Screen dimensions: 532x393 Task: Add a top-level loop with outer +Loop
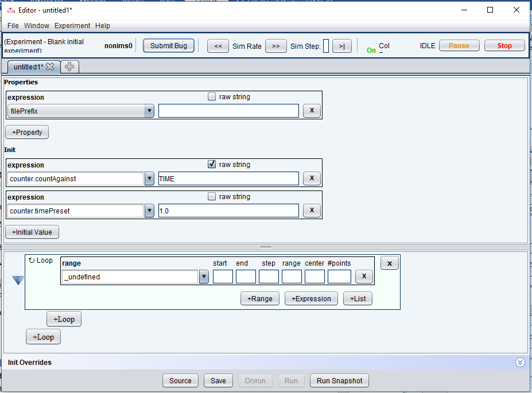[44, 337]
